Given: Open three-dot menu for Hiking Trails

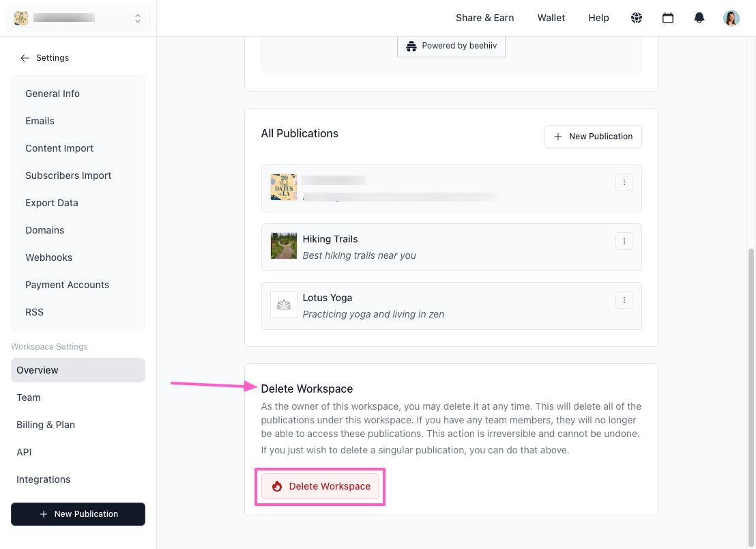Looking at the screenshot, I should click(x=624, y=241).
